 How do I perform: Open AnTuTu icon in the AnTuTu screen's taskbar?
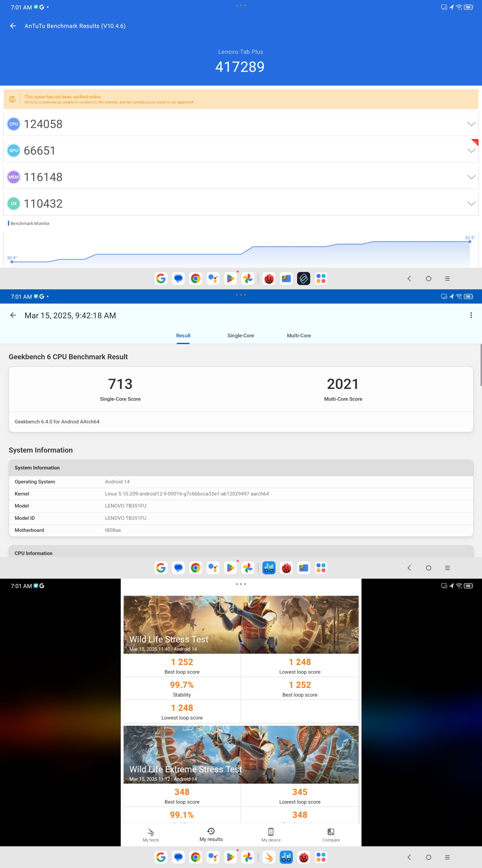pos(269,278)
